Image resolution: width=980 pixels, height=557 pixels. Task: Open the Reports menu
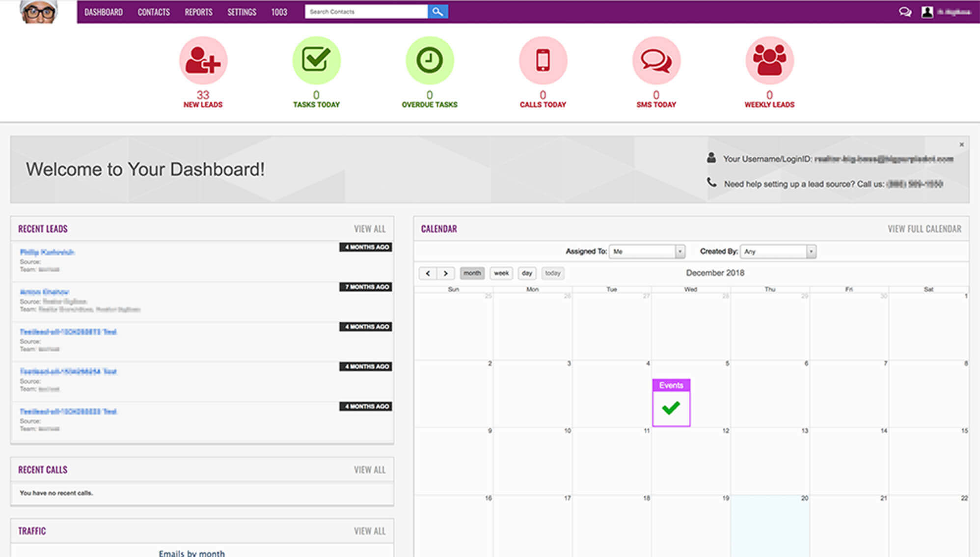198,12
